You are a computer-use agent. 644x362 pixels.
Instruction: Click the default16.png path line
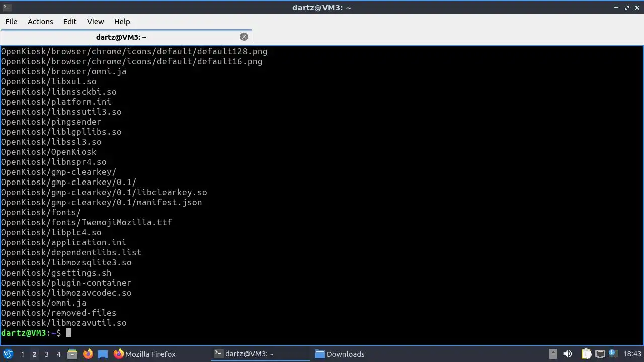click(x=131, y=61)
